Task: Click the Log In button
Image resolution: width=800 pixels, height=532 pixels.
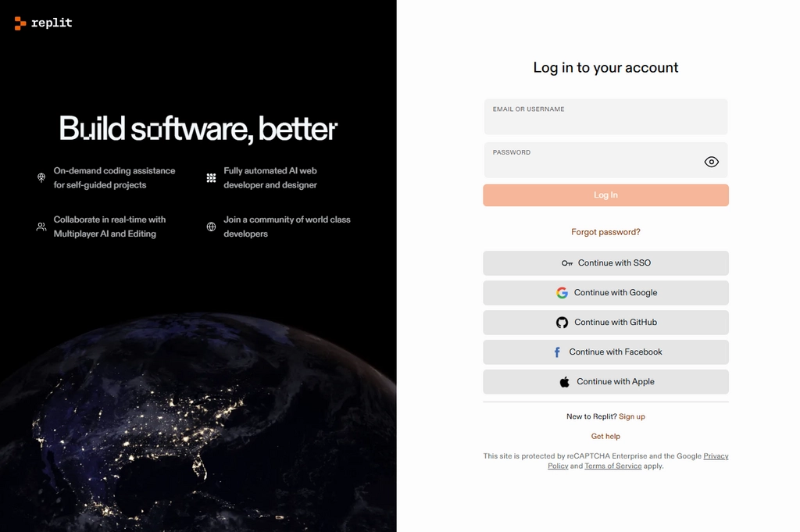Action: pos(605,195)
